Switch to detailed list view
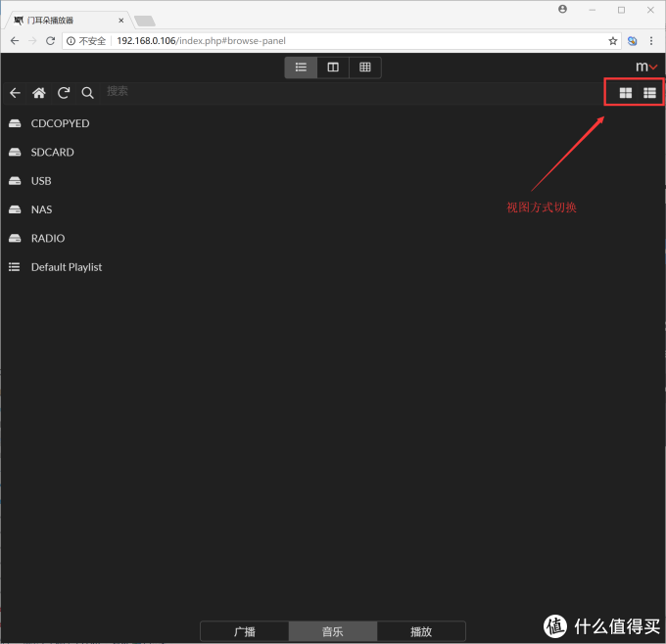This screenshot has width=666, height=644. click(649, 93)
